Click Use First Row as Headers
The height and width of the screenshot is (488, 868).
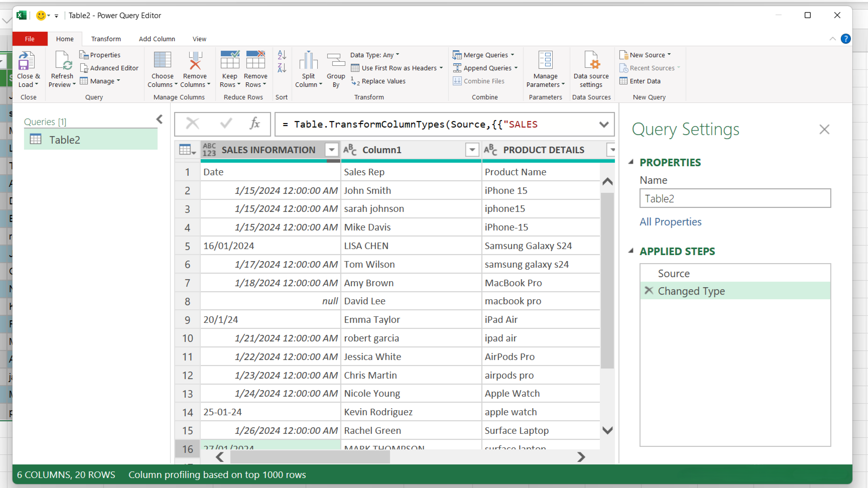(x=397, y=68)
